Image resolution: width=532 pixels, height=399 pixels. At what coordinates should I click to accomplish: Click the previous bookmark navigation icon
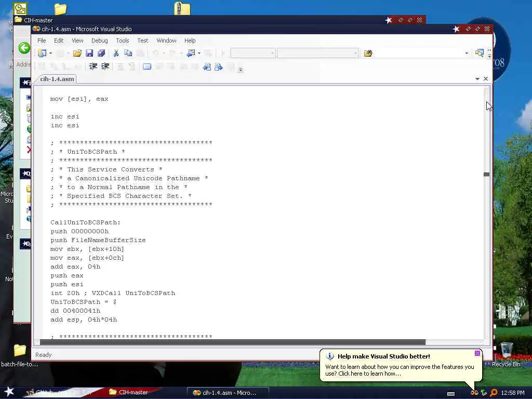pyautogui.click(x=207, y=67)
